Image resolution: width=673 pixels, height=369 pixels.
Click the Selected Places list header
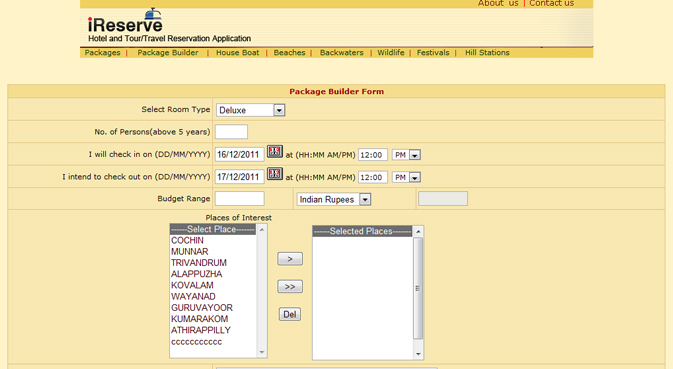[x=362, y=231]
